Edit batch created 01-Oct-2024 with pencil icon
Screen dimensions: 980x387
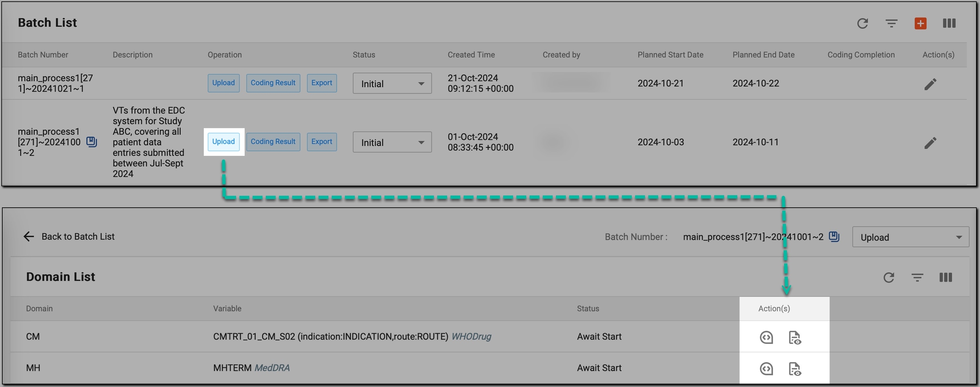930,143
